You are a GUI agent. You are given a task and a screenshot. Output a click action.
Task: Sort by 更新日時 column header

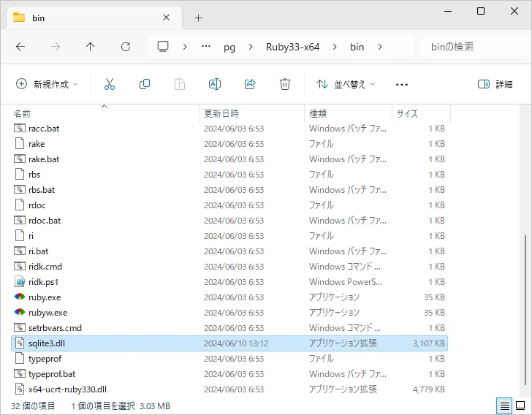[221, 113]
